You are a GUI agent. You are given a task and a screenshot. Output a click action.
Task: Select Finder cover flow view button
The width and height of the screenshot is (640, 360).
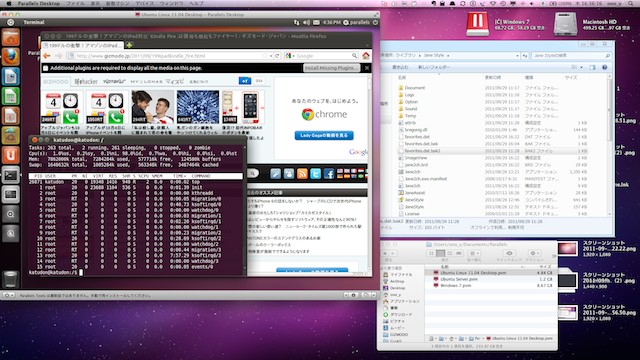pos(459,253)
